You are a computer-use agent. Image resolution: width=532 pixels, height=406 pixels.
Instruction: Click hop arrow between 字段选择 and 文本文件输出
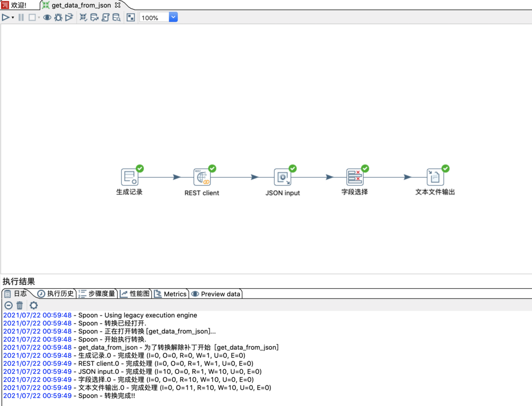[x=407, y=177]
